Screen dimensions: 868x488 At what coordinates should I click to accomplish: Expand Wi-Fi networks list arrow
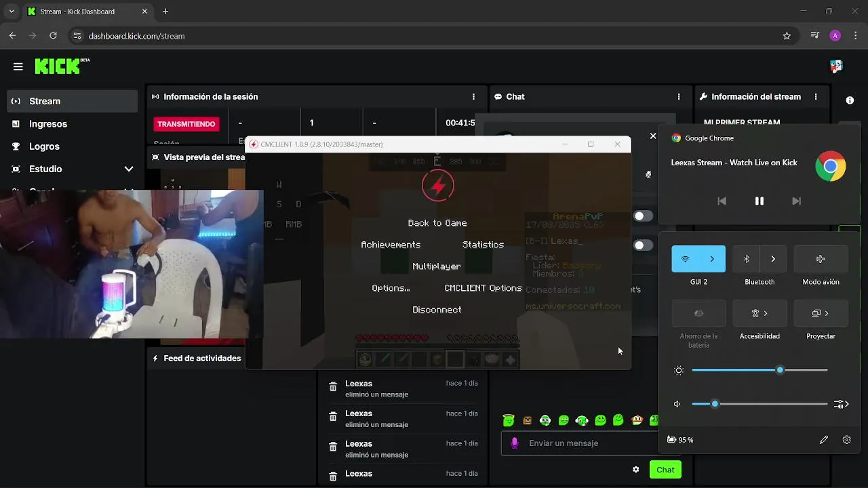pos(712,259)
